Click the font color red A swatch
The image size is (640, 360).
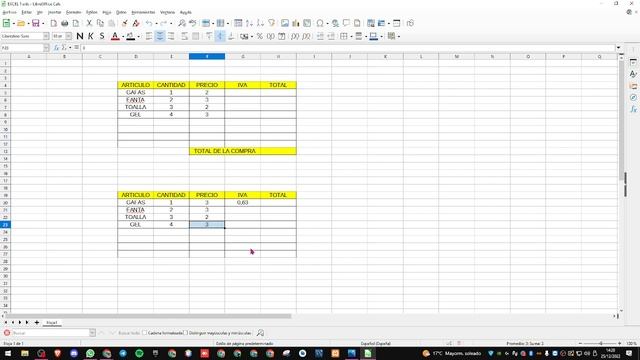click(x=115, y=36)
